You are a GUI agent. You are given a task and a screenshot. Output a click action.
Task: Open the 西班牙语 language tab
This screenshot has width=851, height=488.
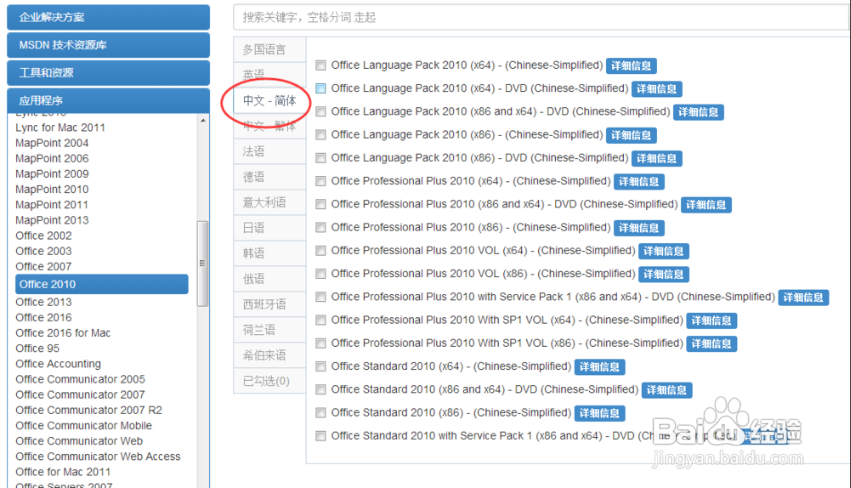[x=270, y=305]
